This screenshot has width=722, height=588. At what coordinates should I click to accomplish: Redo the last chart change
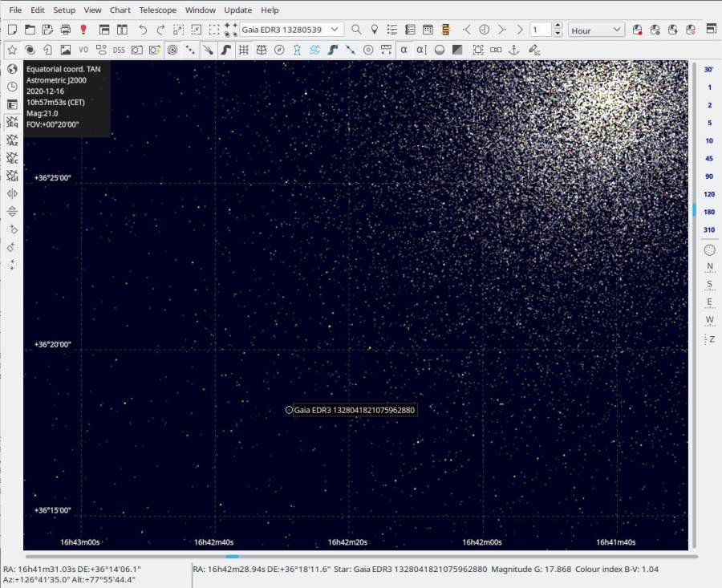click(x=160, y=30)
